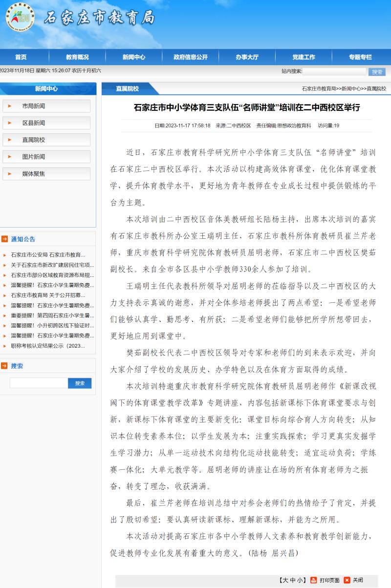Image resolution: width=391 pixels, height=588 pixels.
Task: Click orange arrow icon next to 通知公告
Action: (5, 239)
